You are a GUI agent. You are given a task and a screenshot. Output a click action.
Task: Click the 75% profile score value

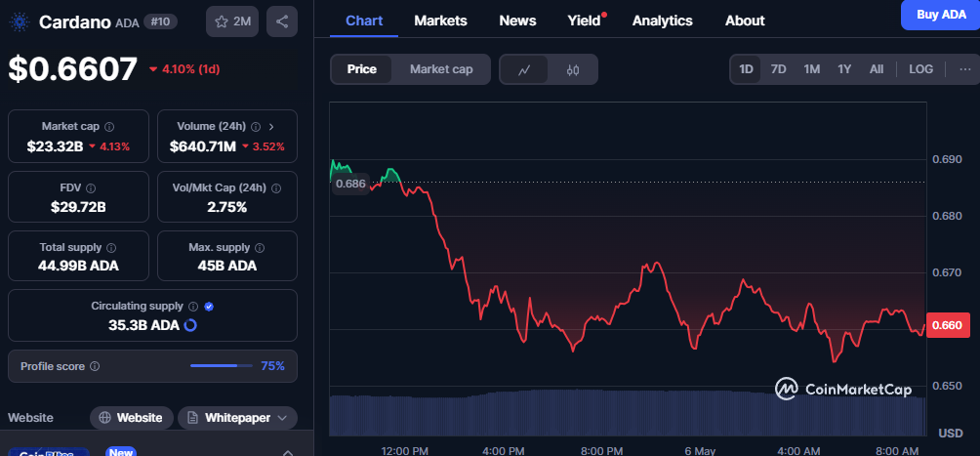(x=272, y=366)
